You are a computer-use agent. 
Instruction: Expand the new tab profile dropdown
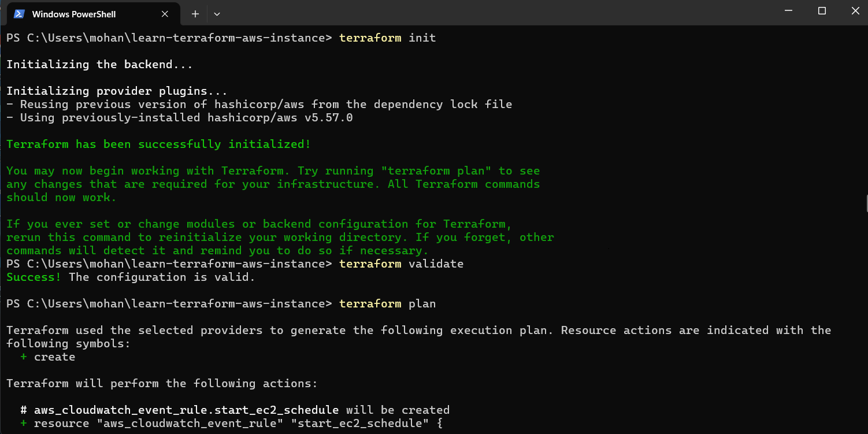click(217, 13)
